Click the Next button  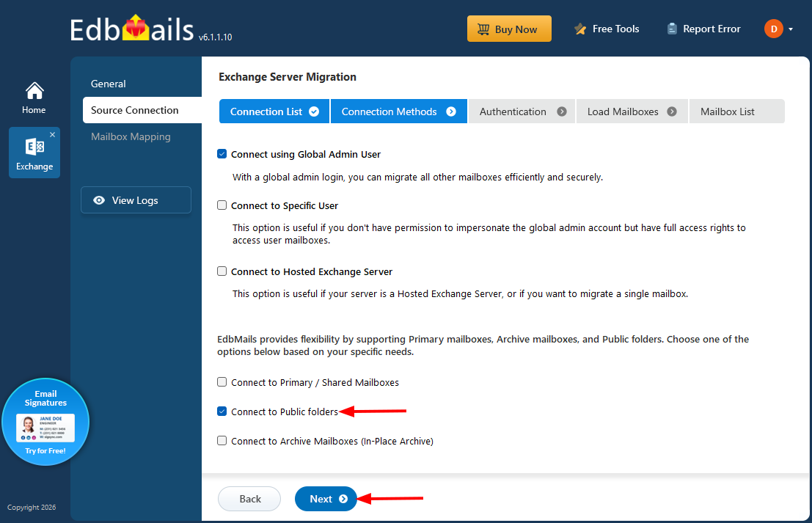pyautogui.click(x=326, y=499)
